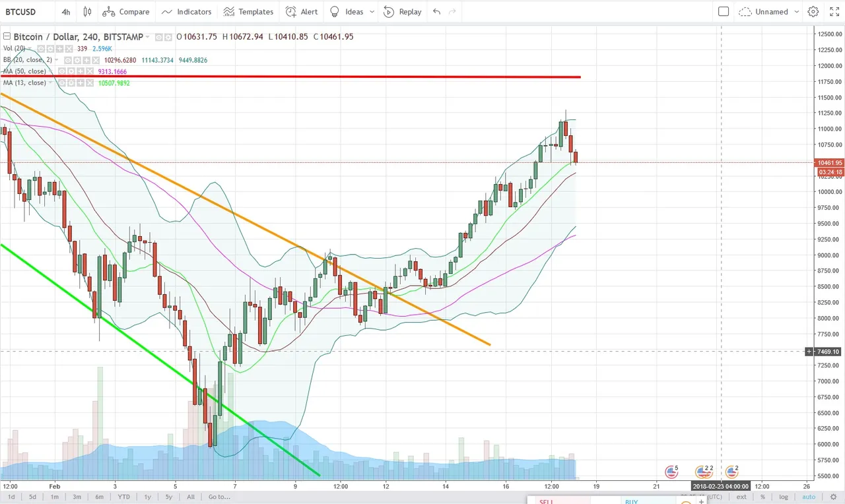Open the Compare symbols tool
Viewport: 845px width, 504px height.
pos(126,11)
